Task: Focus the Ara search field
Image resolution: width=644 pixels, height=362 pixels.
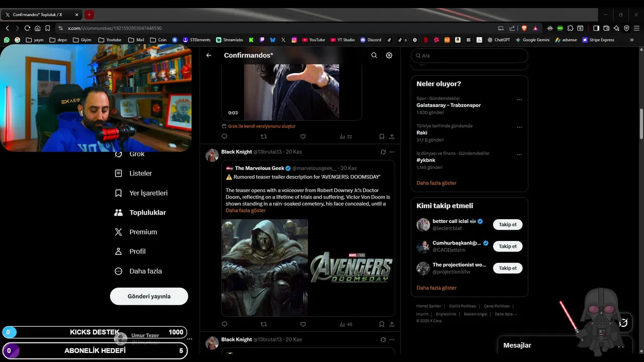Action: click(469, 56)
